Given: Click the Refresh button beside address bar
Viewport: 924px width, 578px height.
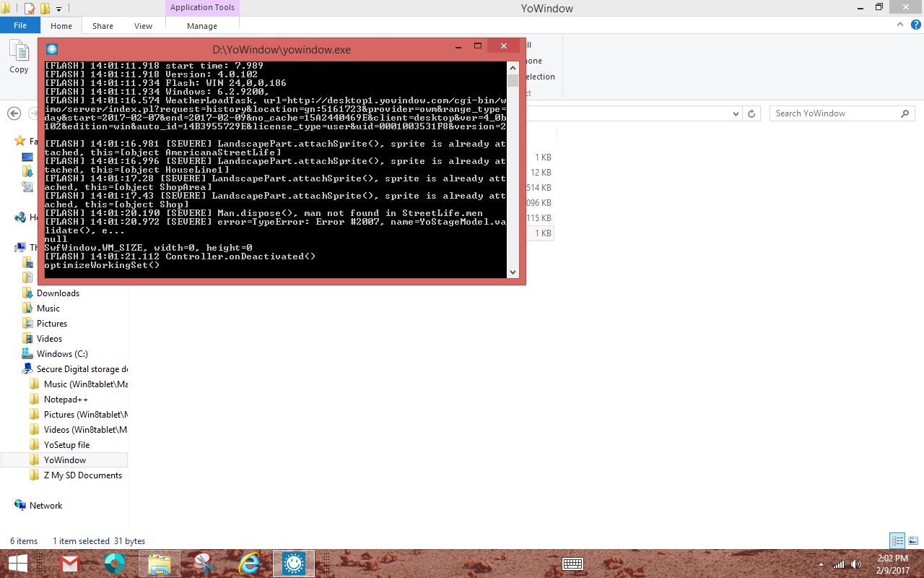Looking at the screenshot, I should tap(751, 113).
